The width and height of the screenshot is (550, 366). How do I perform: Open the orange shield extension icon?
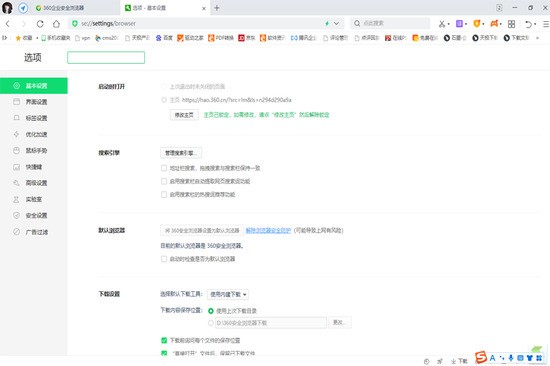tap(477, 24)
